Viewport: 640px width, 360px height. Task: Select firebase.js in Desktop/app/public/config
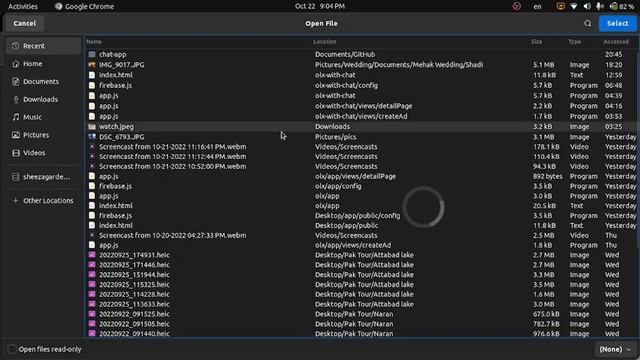pos(361,216)
